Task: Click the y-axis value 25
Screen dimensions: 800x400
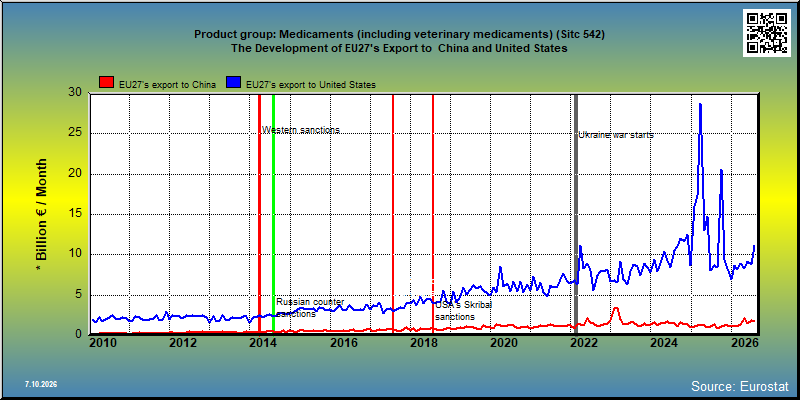Action: click(74, 133)
